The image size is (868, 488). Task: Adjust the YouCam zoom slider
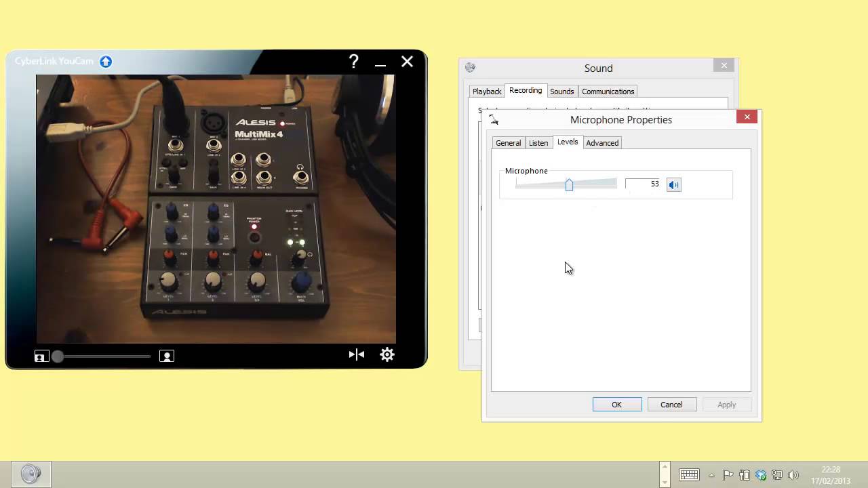pyautogui.click(x=58, y=357)
